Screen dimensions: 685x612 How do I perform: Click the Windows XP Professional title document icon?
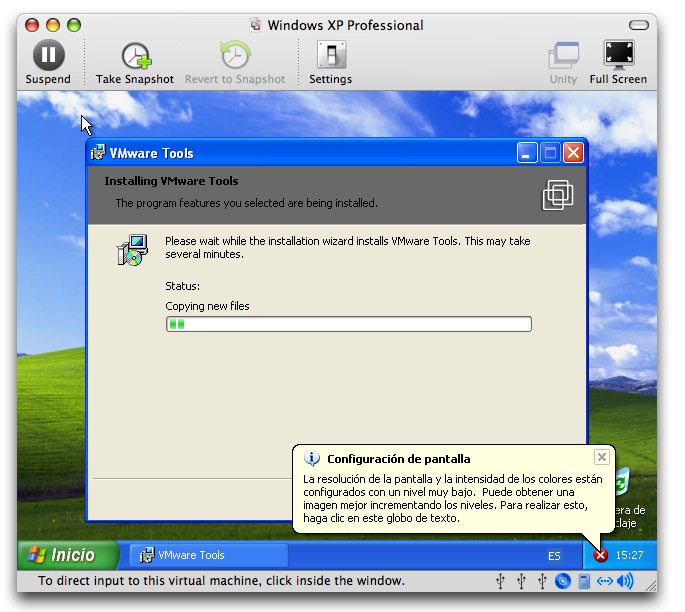click(x=256, y=25)
